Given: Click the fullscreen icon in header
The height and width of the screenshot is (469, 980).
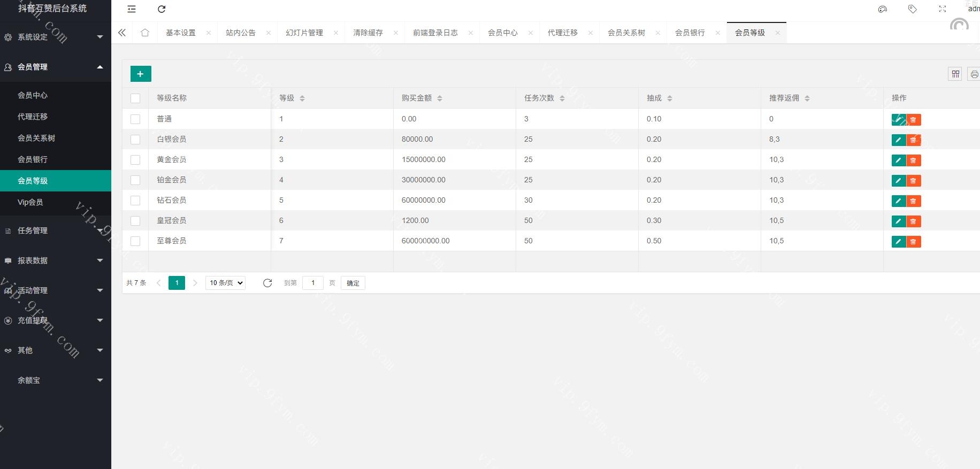Looking at the screenshot, I should [942, 9].
